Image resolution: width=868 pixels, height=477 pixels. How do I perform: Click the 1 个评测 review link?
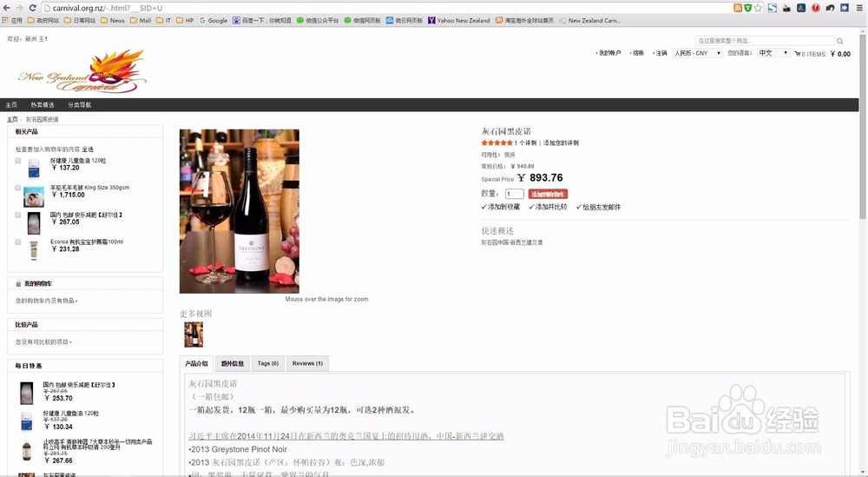tap(525, 143)
